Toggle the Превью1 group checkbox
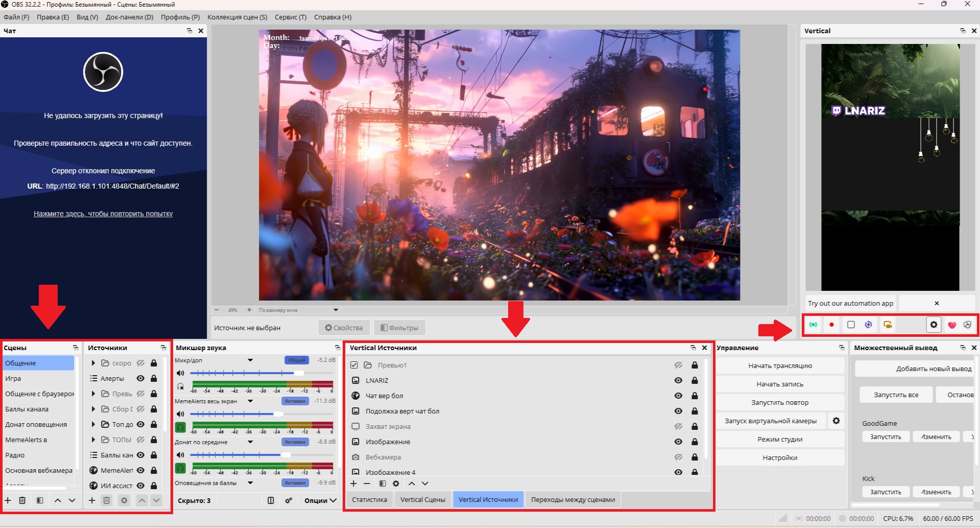The height and width of the screenshot is (528, 980). (x=354, y=365)
